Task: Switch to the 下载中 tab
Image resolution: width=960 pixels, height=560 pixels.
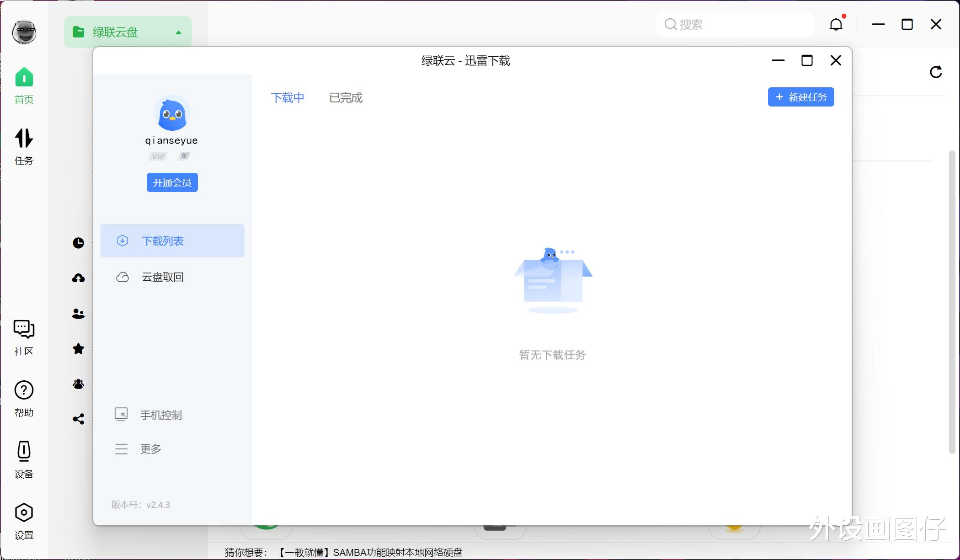Action: click(x=287, y=98)
